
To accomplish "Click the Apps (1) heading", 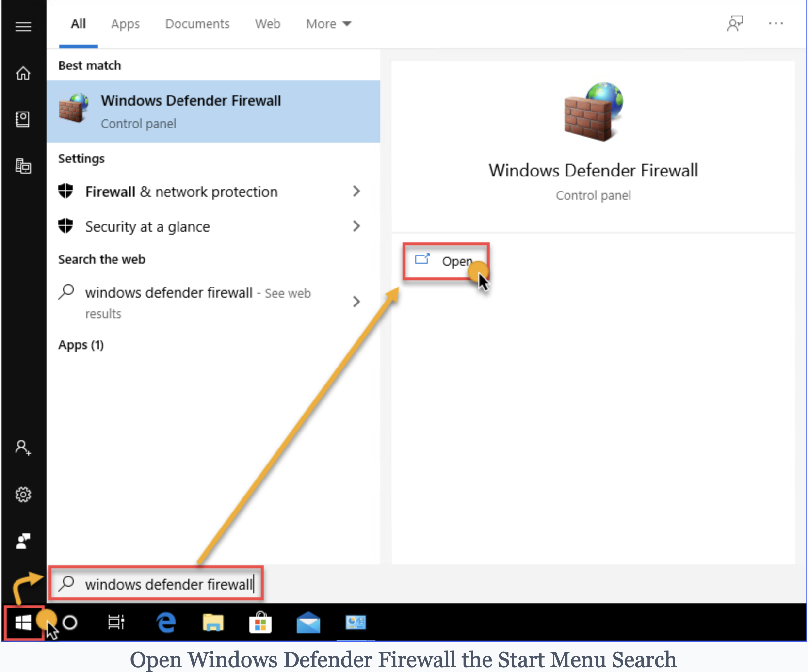I will coord(81,345).
